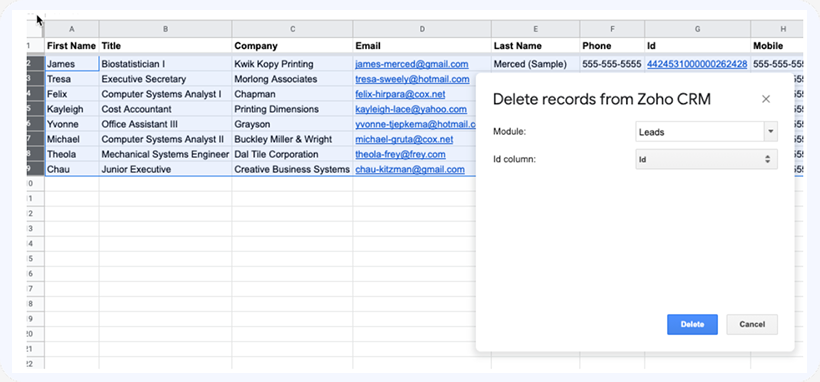Select the Biostatistician I cell

click(165, 64)
